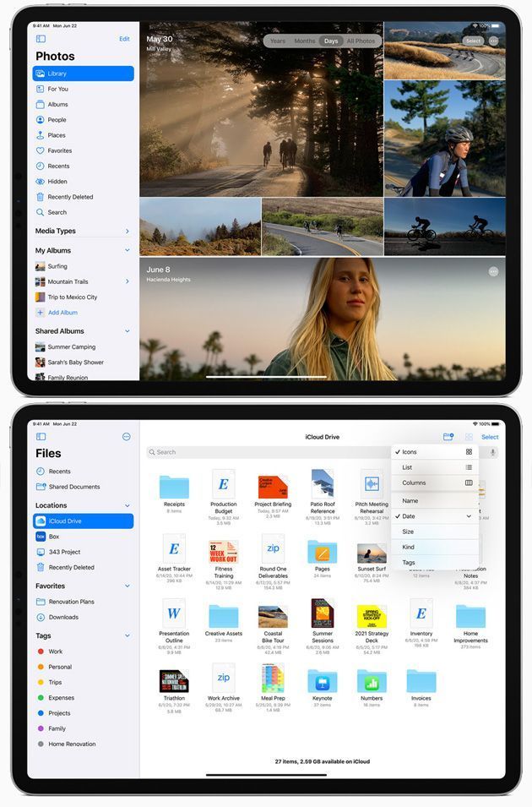This screenshot has height=807, width=532.
Task: Click the new folder icon in Files toolbar
Action: point(448,437)
